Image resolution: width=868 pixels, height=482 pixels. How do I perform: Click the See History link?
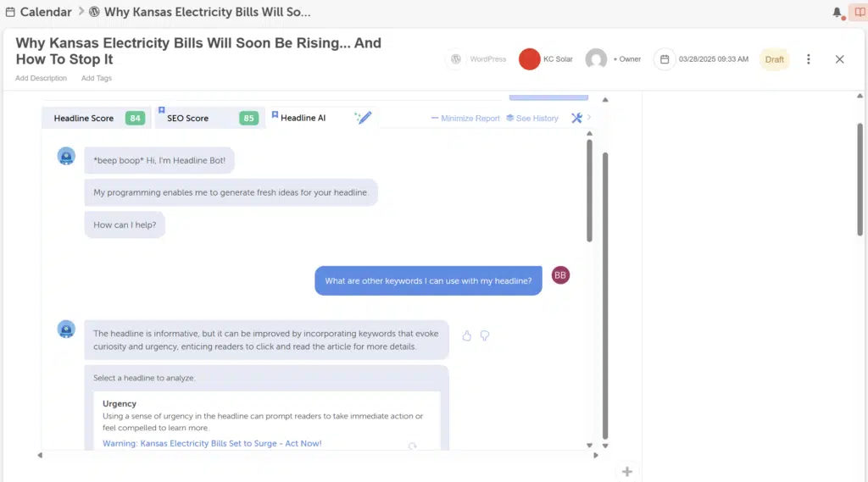(x=532, y=119)
